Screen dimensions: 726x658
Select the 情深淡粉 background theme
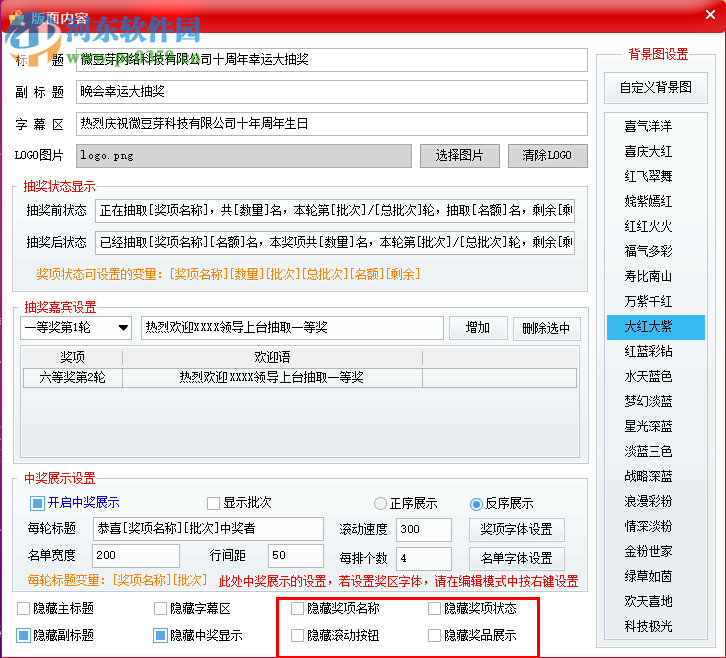[656, 526]
